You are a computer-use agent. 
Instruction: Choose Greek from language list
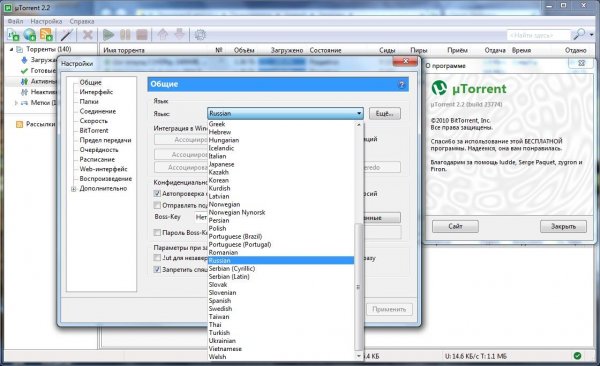[x=281, y=124]
